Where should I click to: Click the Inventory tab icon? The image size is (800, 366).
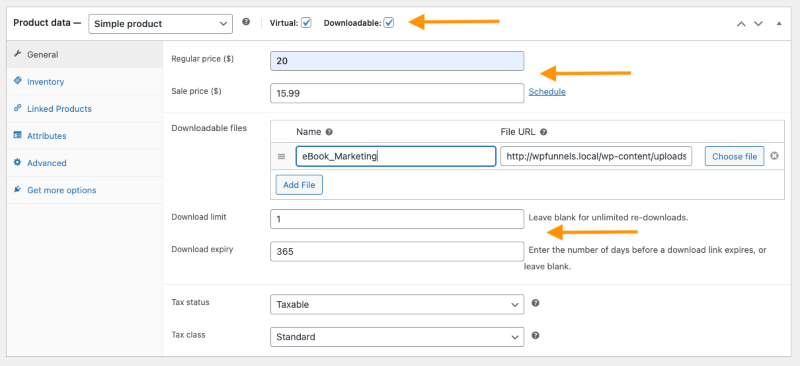tap(18, 81)
